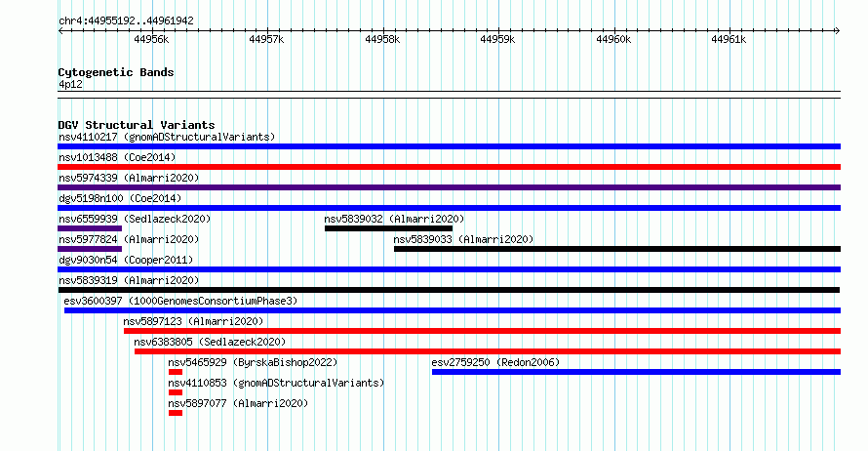868x451 pixels.
Task: Click the 44960k ruler tick label
Action: (x=613, y=39)
